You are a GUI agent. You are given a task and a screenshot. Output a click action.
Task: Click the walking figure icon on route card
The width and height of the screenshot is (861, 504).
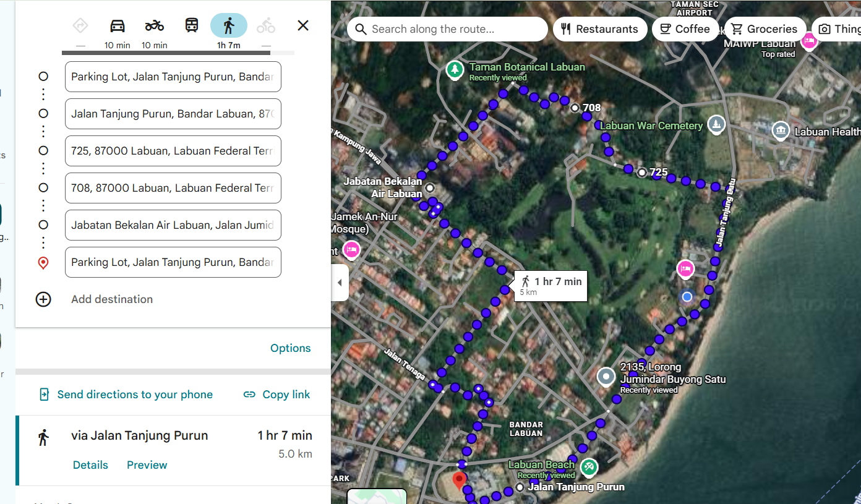43,437
